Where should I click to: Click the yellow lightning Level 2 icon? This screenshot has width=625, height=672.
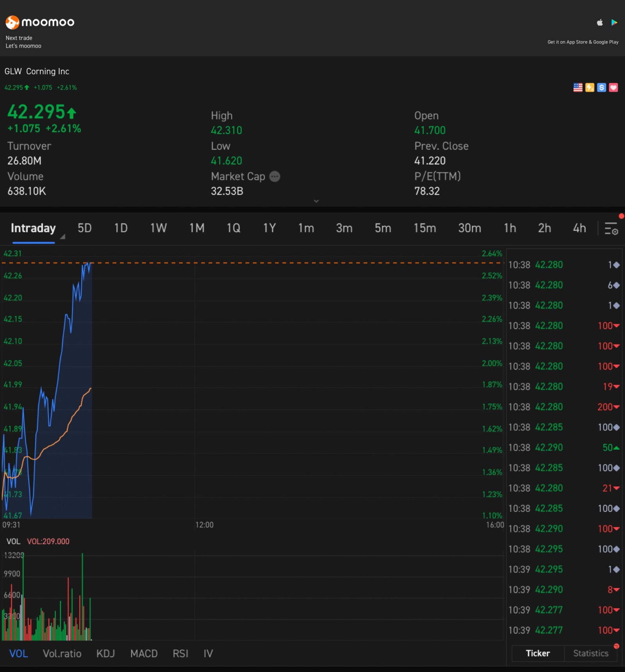(x=590, y=88)
